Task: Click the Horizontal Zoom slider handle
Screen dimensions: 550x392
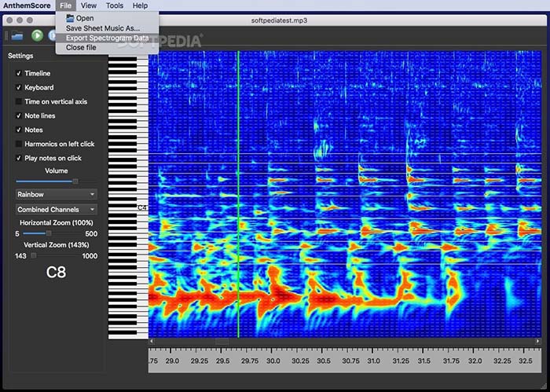Action: coord(49,233)
